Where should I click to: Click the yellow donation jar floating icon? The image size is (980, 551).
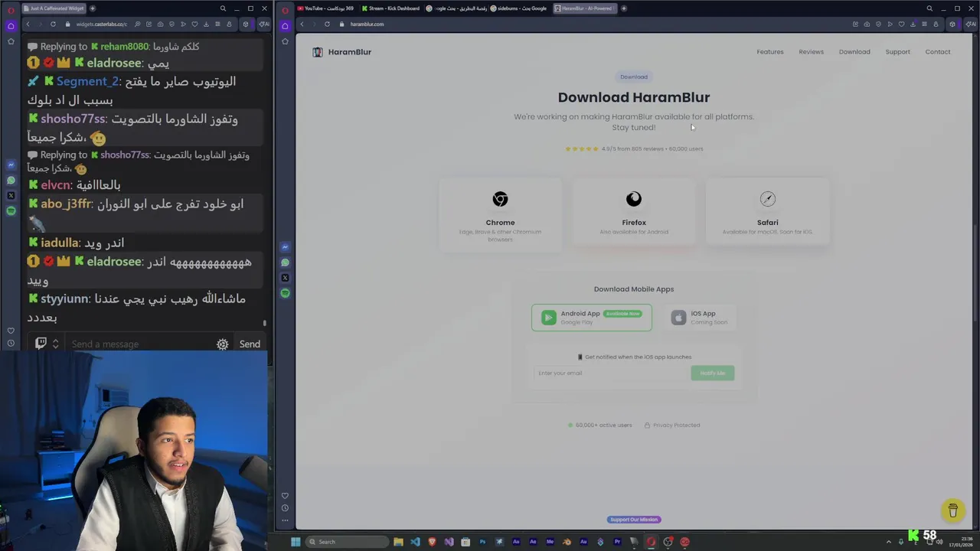[953, 510]
